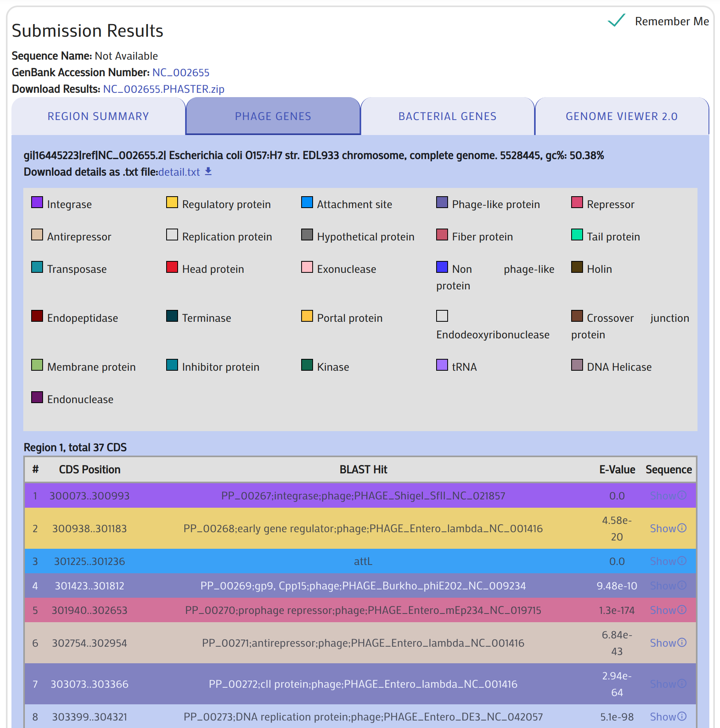Click the info icon in row 8

tap(682, 716)
